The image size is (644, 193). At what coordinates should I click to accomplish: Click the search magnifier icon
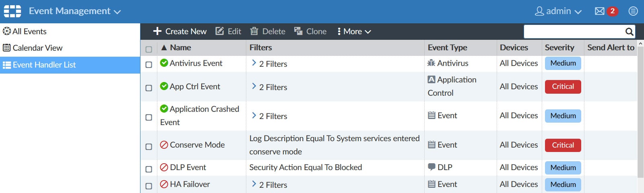[630, 32]
